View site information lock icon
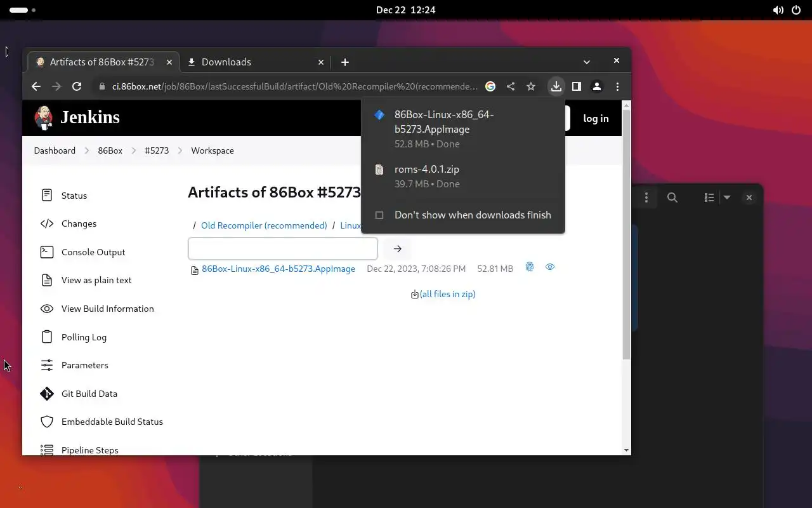Image resolution: width=812 pixels, height=508 pixels. (x=101, y=86)
